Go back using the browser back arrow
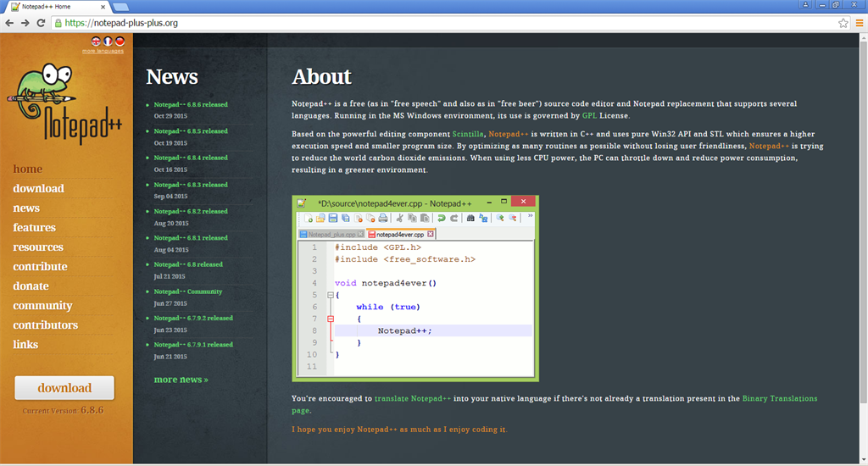The image size is (868, 466). click(9, 23)
